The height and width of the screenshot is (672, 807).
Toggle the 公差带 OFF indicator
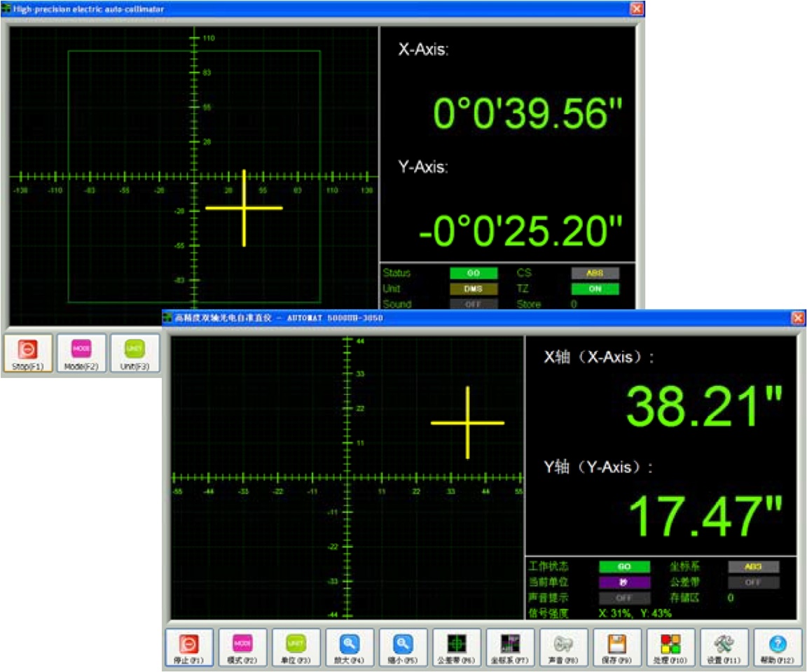click(x=753, y=582)
